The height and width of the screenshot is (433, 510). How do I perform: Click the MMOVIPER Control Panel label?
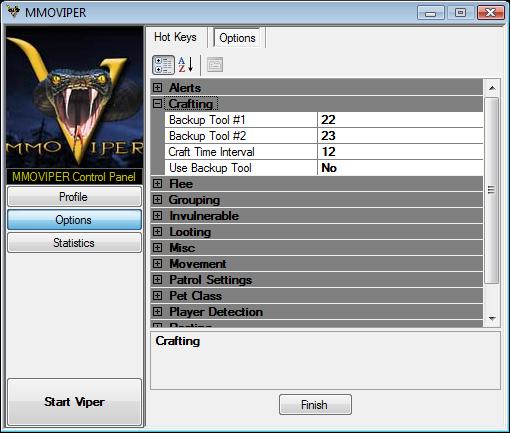pos(74,176)
